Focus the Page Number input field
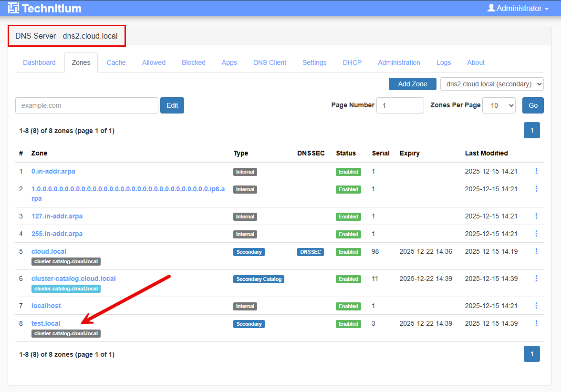Screen dimensions: 561x392 point(400,105)
